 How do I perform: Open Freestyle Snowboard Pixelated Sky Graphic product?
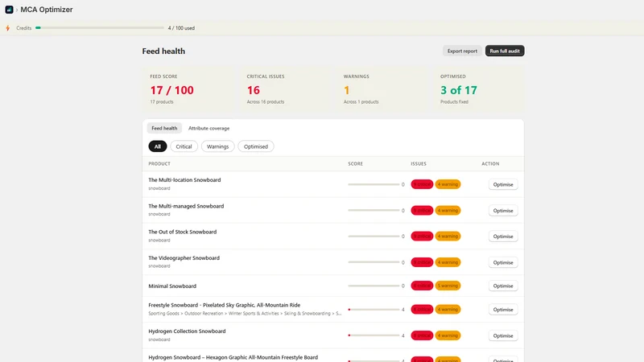[x=225, y=305]
